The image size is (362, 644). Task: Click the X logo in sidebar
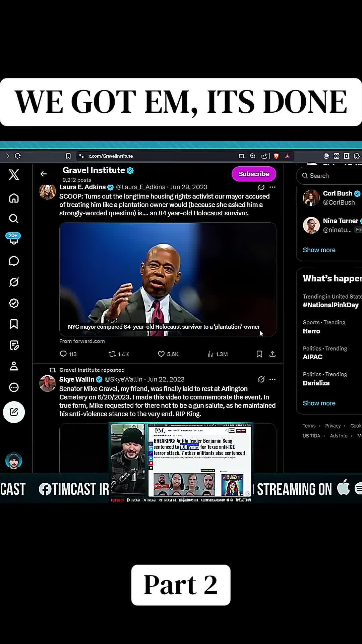[14, 174]
